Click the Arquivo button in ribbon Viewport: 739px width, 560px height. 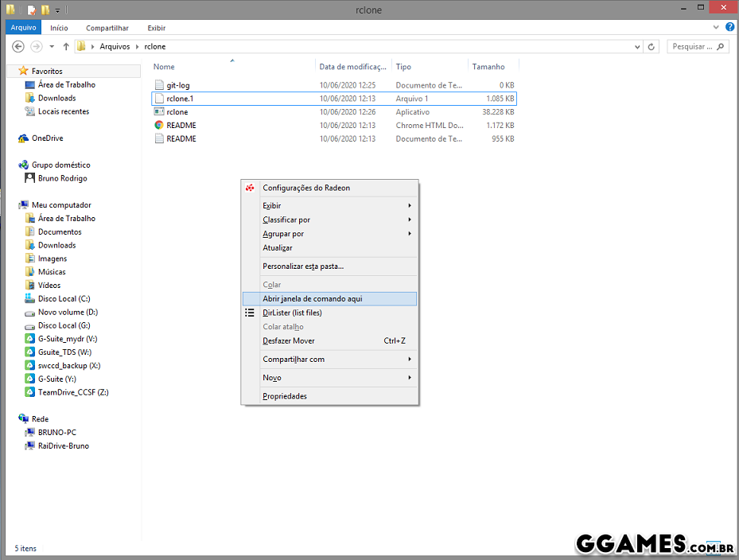[x=23, y=28]
